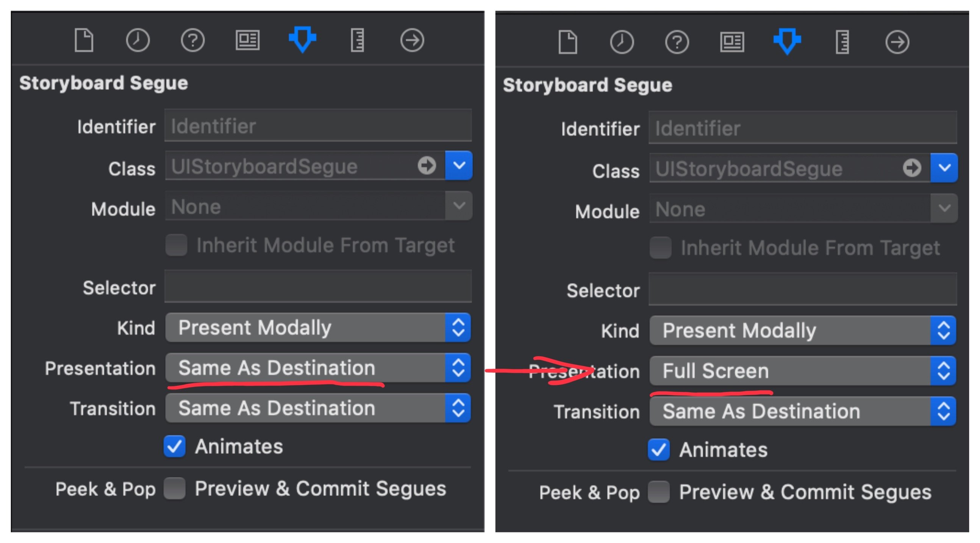Show Quick Help inspector in left panel

(x=193, y=40)
